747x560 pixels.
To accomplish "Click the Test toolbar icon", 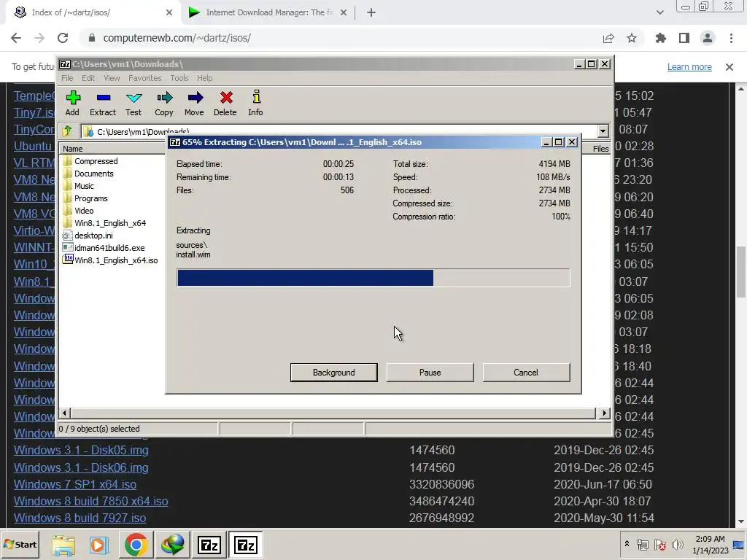I will click(133, 104).
